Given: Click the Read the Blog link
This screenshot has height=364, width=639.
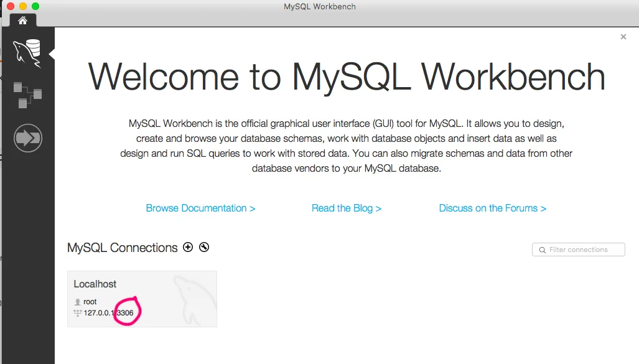Looking at the screenshot, I should coord(346,208).
